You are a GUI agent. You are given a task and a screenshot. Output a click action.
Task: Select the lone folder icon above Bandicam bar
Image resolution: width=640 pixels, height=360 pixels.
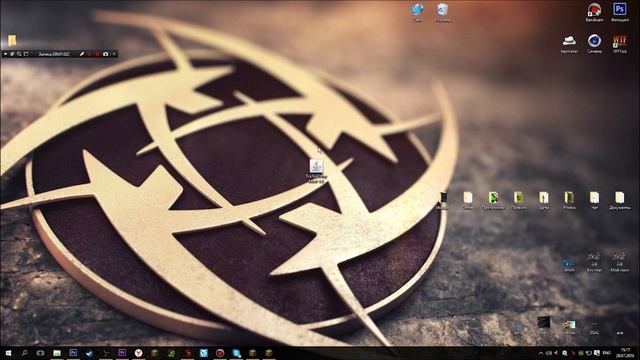(12, 40)
